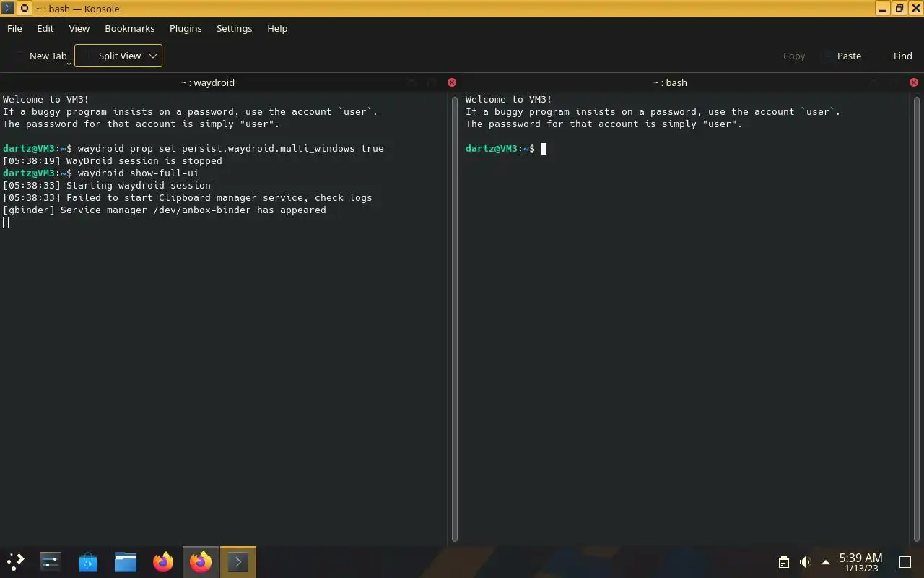Open the KDE application launcher
This screenshot has height=578, width=924.
coord(15,561)
